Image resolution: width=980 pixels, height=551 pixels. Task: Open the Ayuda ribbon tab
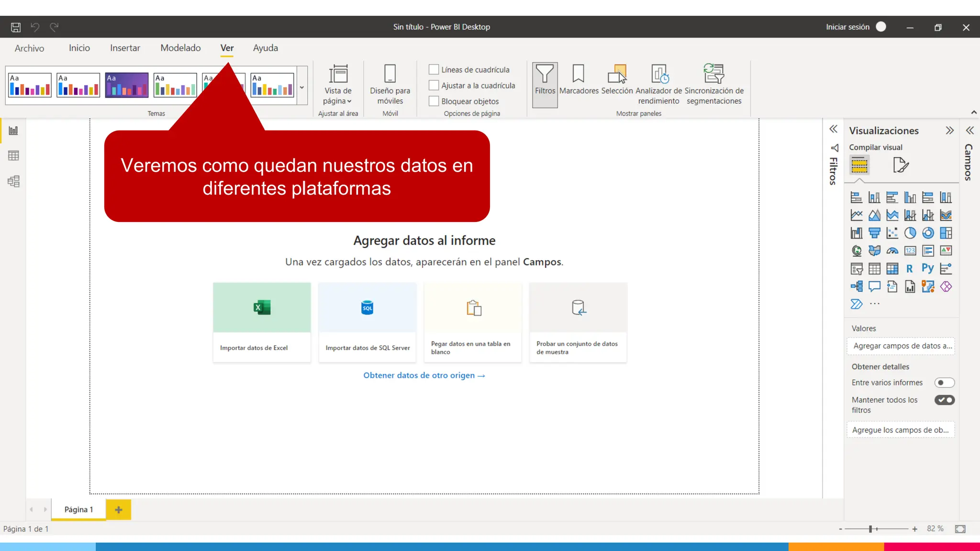click(266, 48)
